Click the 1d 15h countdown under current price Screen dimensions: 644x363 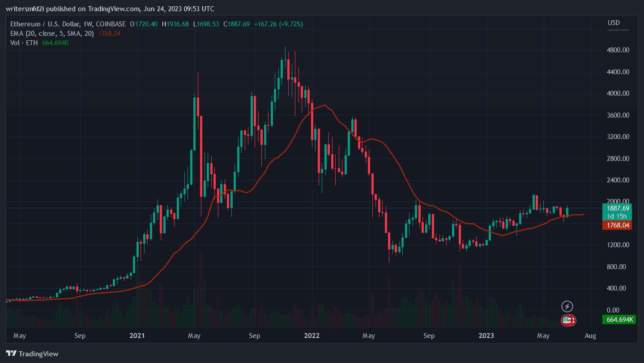(x=618, y=216)
